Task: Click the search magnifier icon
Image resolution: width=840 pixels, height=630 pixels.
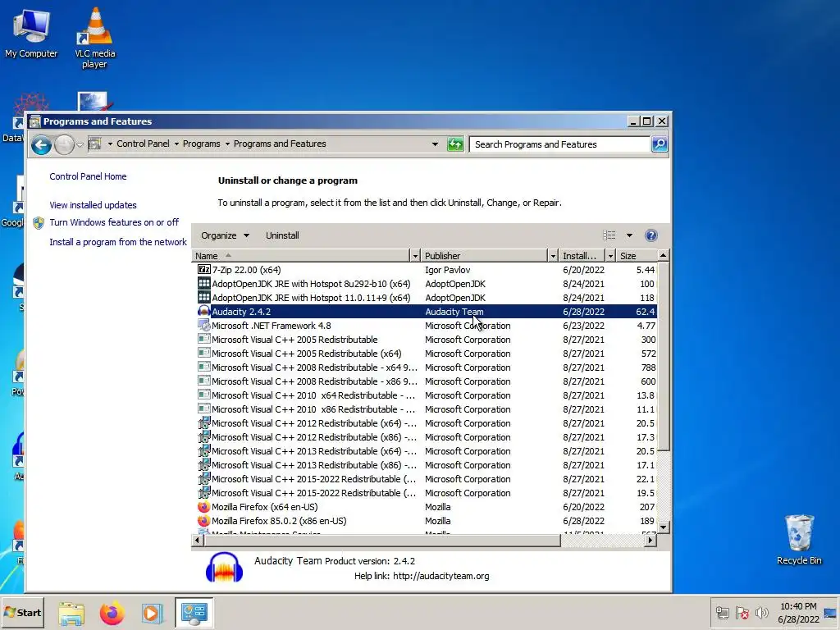Action: click(x=660, y=144)
